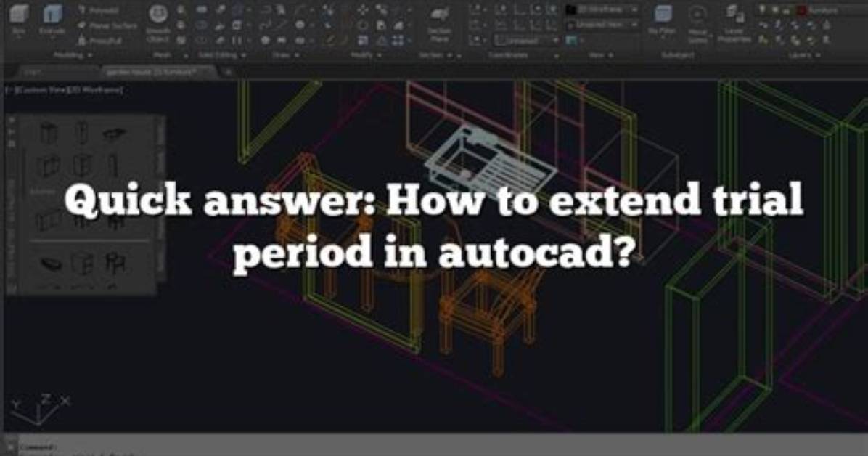Close the command line panel
The height and width of the screenshot is (456, 868).
click(x=10, y=446)
